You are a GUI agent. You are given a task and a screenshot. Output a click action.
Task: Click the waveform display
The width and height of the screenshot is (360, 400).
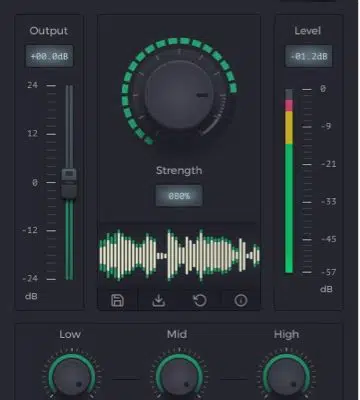179,255
